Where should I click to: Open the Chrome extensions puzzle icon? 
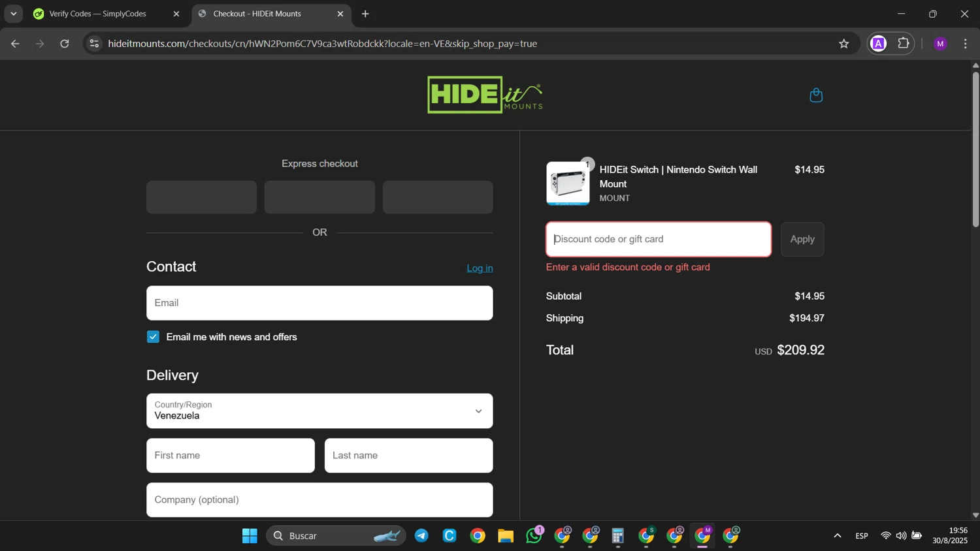(x=904, y=44)
